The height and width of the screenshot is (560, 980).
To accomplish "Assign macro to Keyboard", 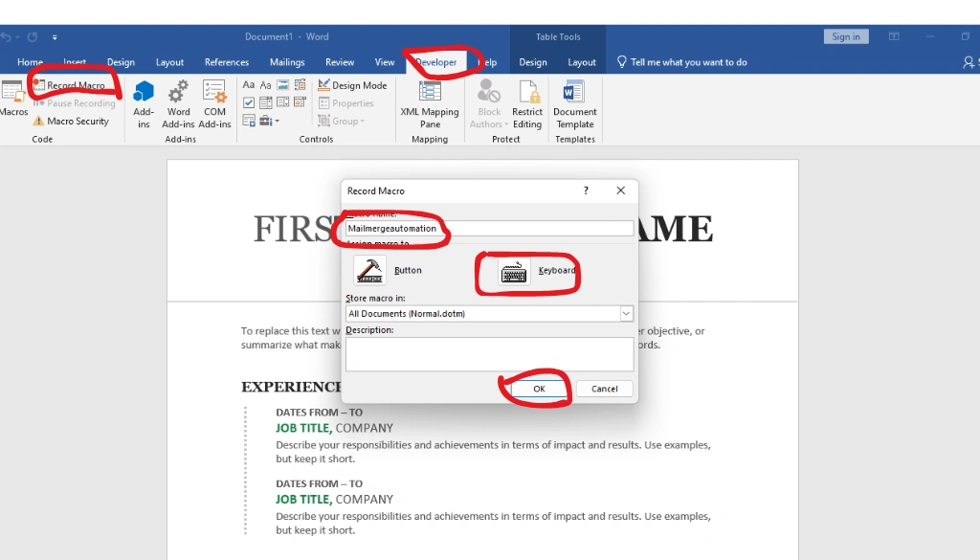I will (537, 271).
